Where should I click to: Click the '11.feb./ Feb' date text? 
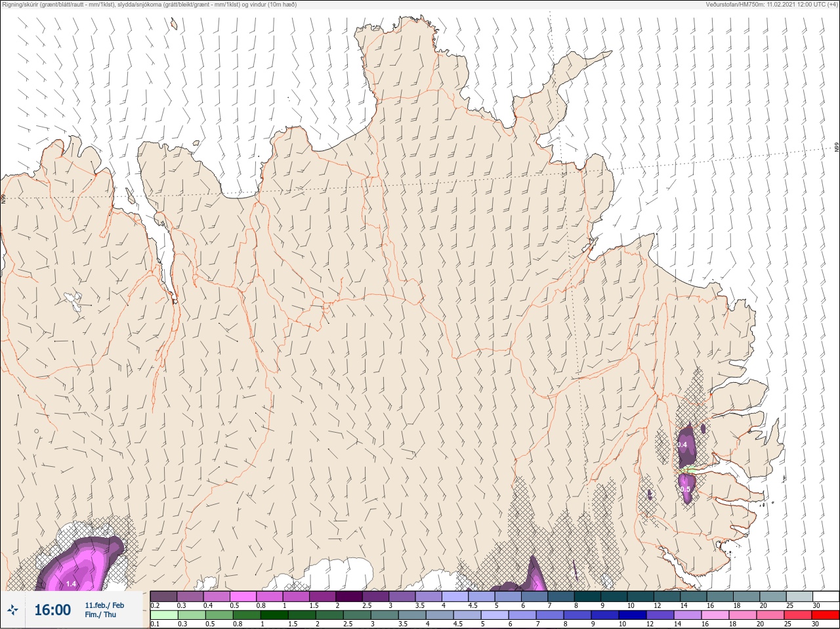[104, 605]
